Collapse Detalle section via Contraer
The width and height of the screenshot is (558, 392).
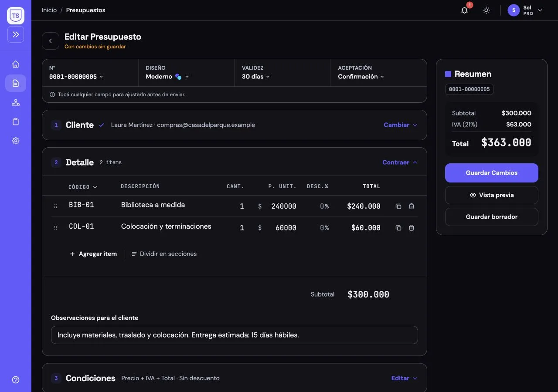[400, 162]
